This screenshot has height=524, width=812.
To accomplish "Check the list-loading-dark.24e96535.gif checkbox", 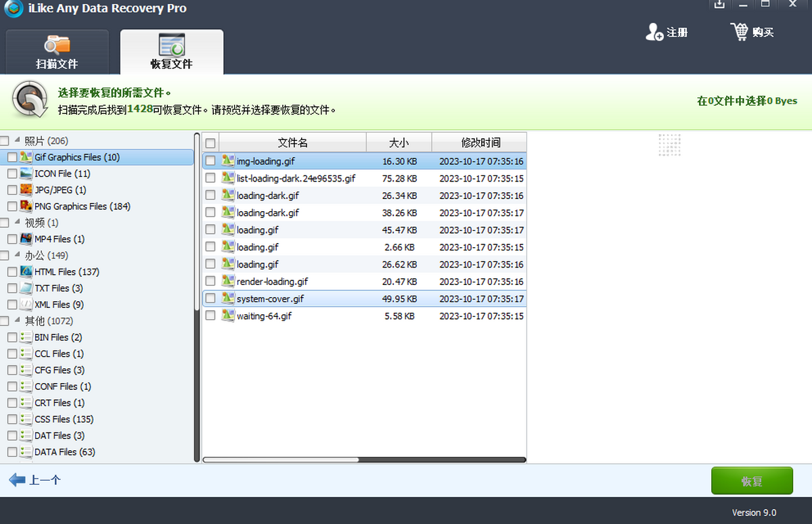I will pos(210,178).
